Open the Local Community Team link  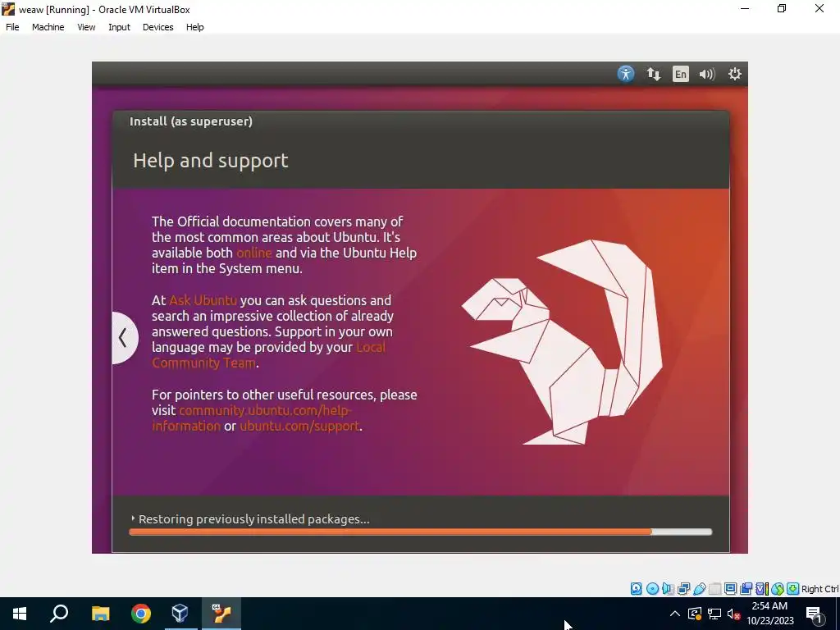pyautogui.click(x=268, y=355)
